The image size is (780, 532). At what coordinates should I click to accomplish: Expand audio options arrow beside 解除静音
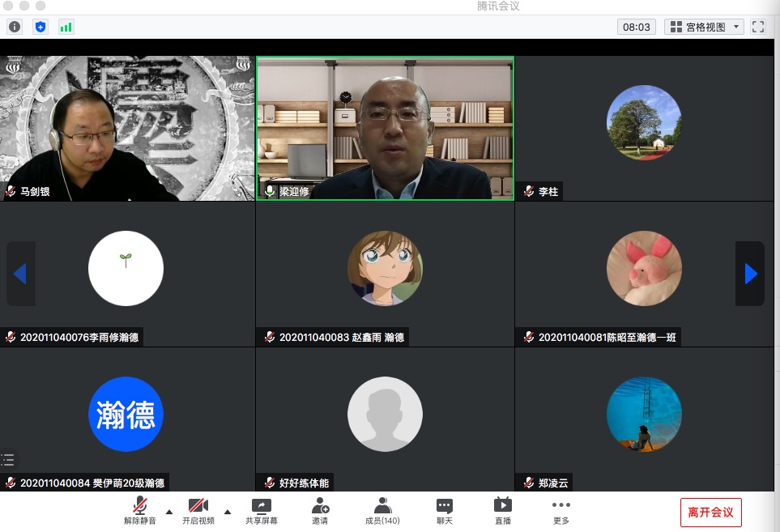[169, 512]
